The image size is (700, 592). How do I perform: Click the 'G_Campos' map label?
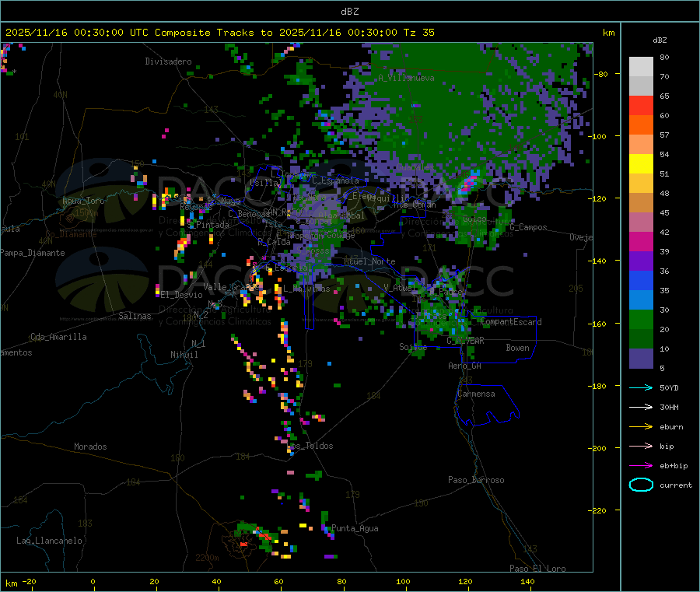(528, 227)
